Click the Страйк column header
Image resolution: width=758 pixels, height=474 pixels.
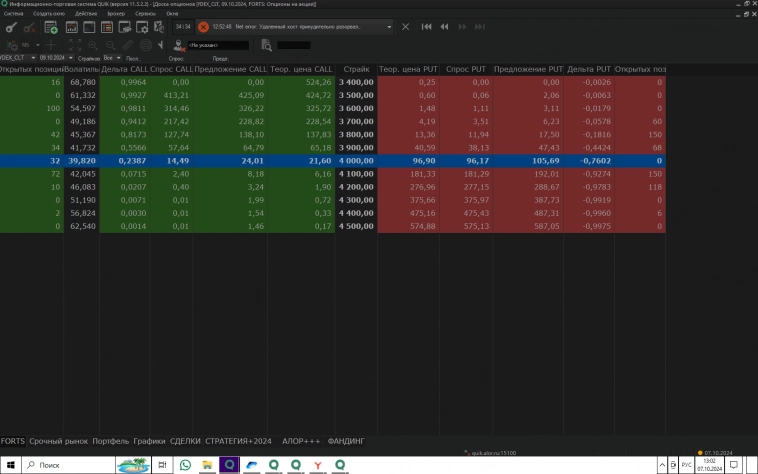click(356, 69)
